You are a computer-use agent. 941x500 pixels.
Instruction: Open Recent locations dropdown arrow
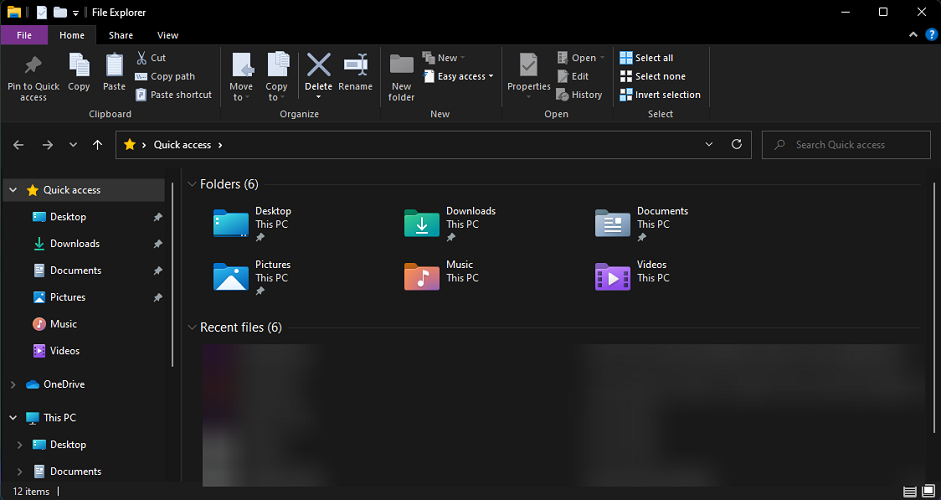pyautogui.click(x=73, y=145)
